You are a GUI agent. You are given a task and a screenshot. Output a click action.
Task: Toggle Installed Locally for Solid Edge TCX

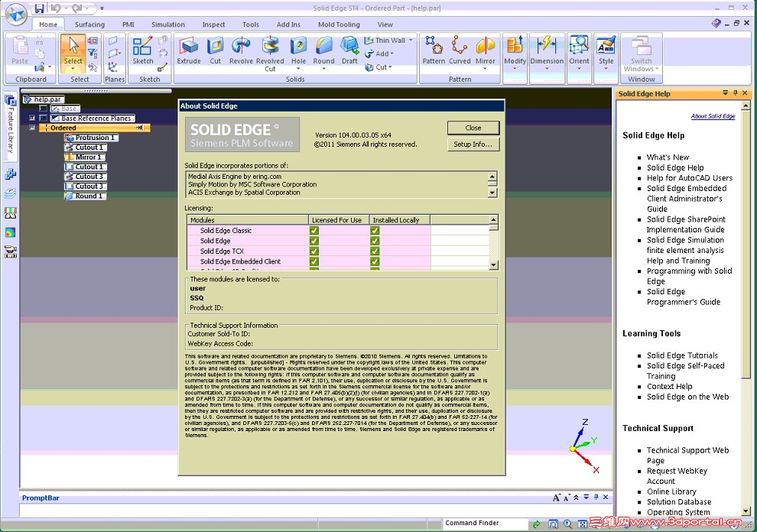pyautogui.click(x=375, y=251)
